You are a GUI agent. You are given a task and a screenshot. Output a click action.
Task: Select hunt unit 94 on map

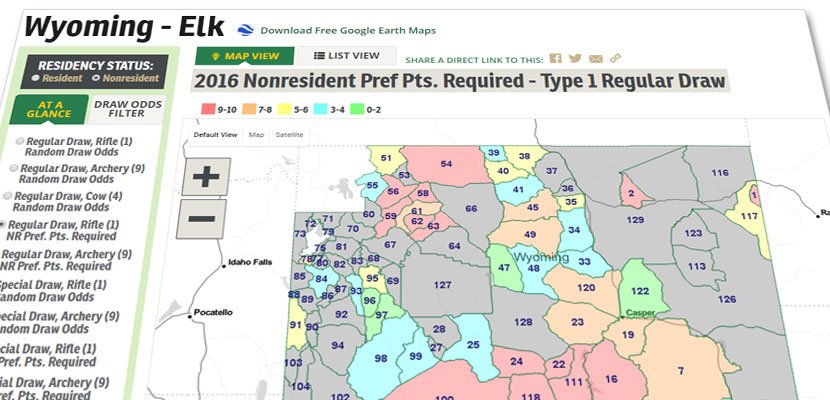pos(338,346)
